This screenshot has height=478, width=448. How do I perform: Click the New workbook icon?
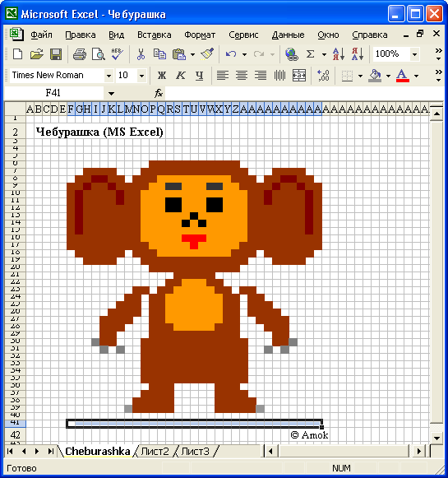[x=17, y=54]
